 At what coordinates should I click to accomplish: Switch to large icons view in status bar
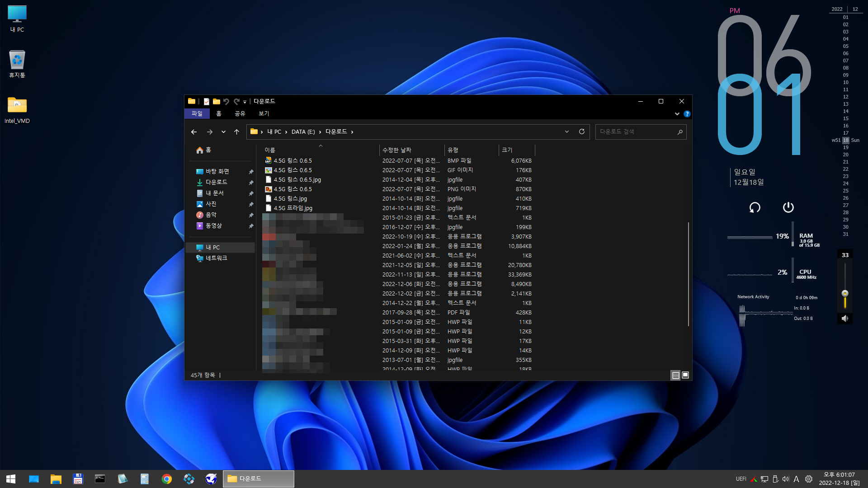point(685,375)
